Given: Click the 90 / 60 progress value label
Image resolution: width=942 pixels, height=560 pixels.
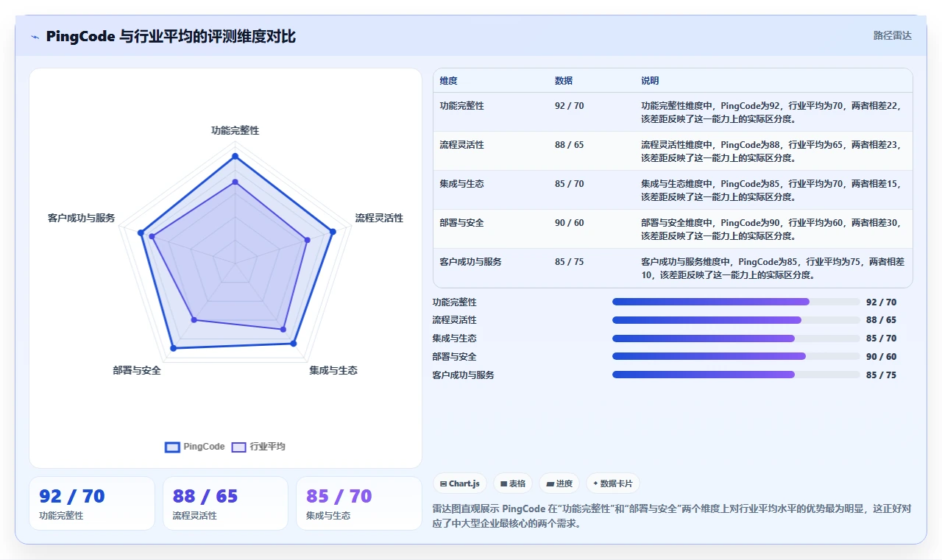Looking at the screenshot, I should 882,357.
